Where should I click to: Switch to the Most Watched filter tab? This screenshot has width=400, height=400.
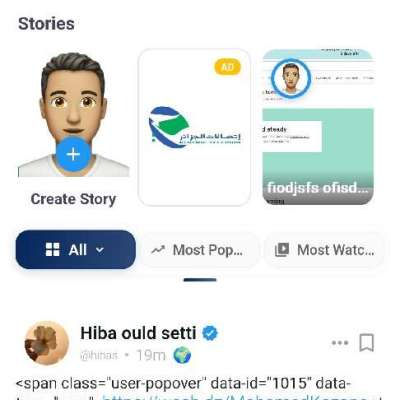point(324,250)
